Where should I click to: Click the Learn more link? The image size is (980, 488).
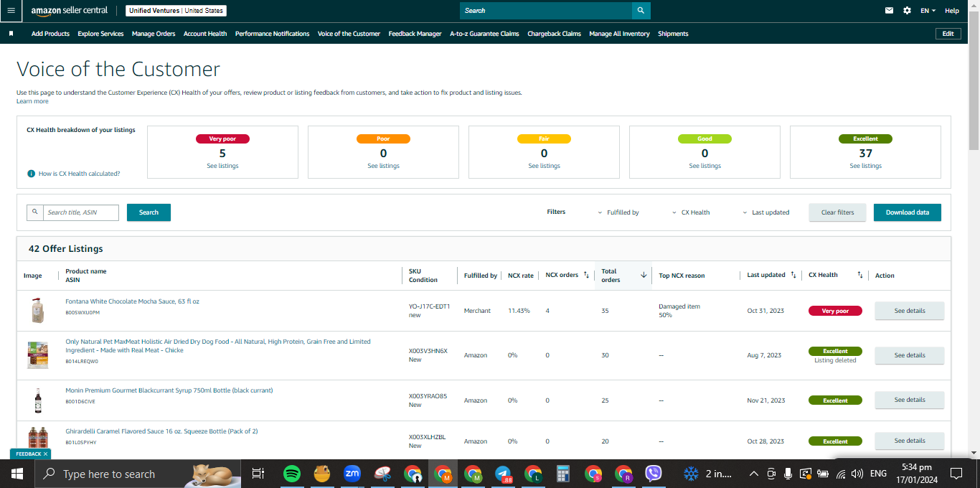tap(32, 101)
